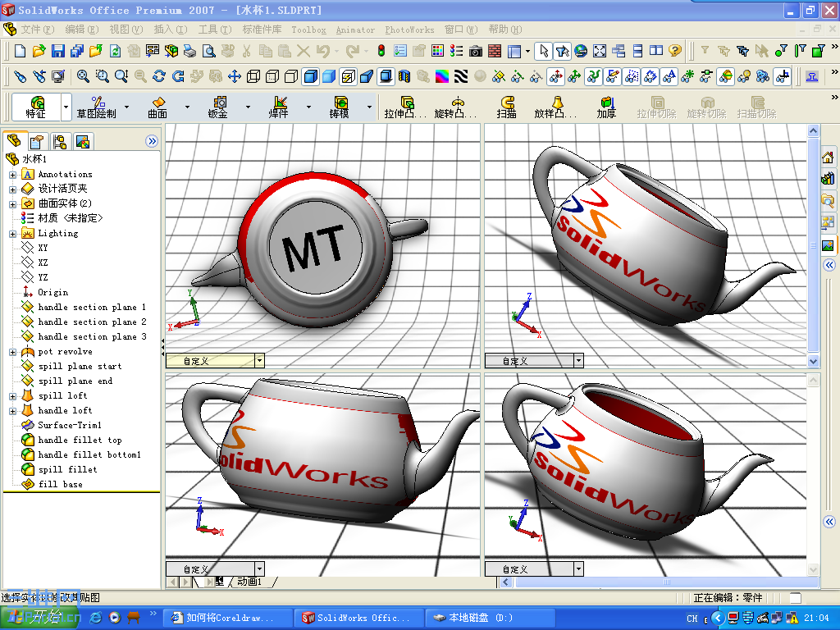
Task: Toggle Wireframe display mode
Action: coord(253,78)
